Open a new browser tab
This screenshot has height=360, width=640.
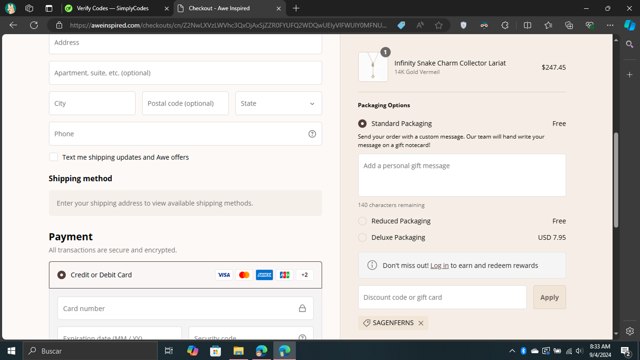[296, 8]
